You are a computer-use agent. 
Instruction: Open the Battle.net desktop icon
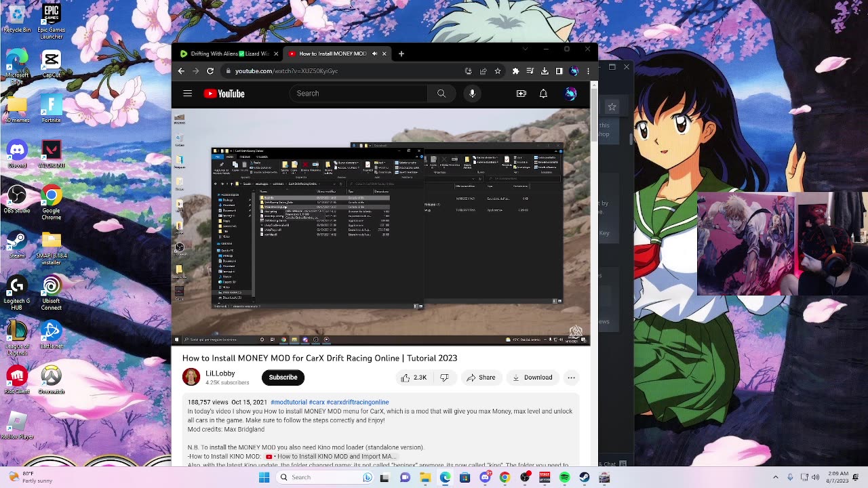pyautogui.click(x=52, y=335)
